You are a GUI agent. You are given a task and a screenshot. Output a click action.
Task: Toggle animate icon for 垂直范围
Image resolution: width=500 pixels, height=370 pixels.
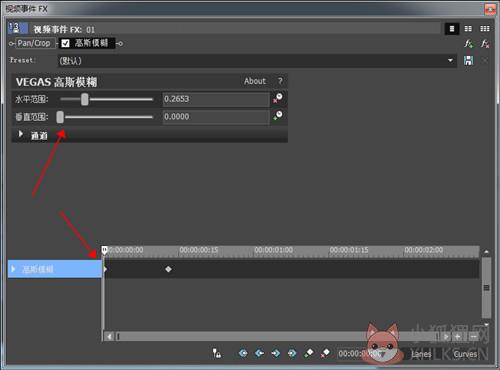278,116
